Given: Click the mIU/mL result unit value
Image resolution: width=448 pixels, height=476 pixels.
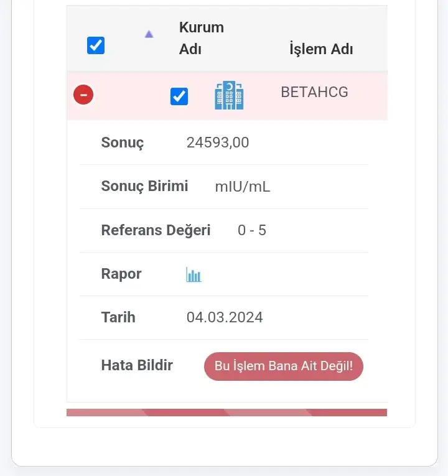Looking at the screenshot, I should tap(243, 187).
